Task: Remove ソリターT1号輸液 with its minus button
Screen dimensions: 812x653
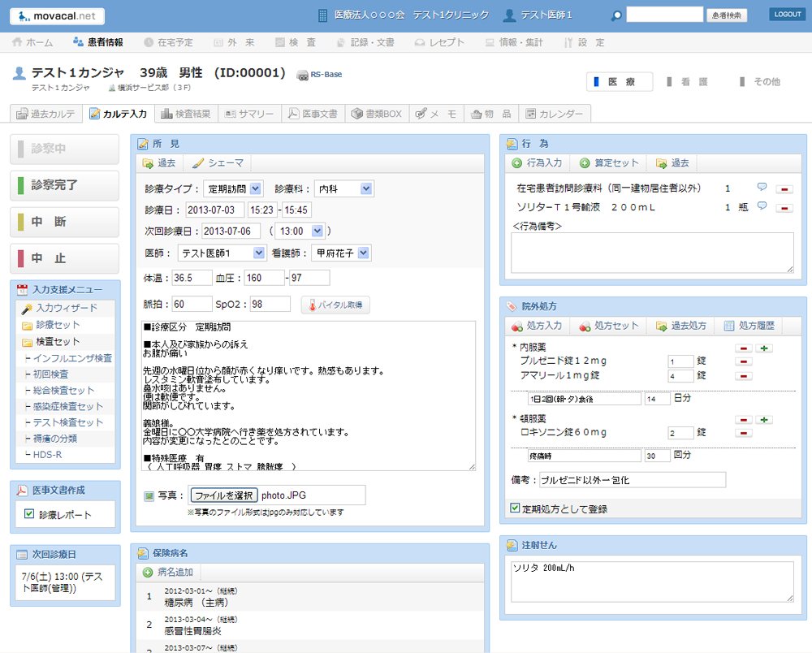Action: [784, 208]
